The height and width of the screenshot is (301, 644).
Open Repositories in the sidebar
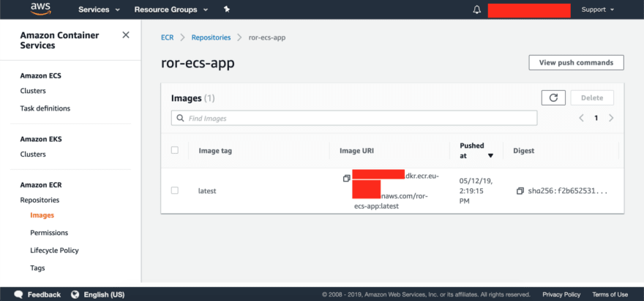(40, 200)
